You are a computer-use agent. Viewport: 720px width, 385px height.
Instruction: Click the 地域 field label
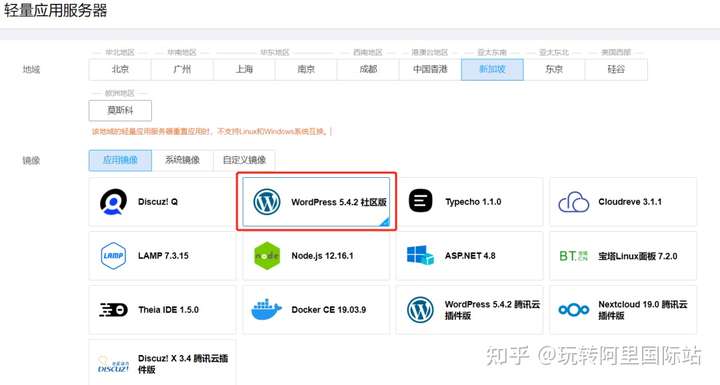tap(31, 69)
